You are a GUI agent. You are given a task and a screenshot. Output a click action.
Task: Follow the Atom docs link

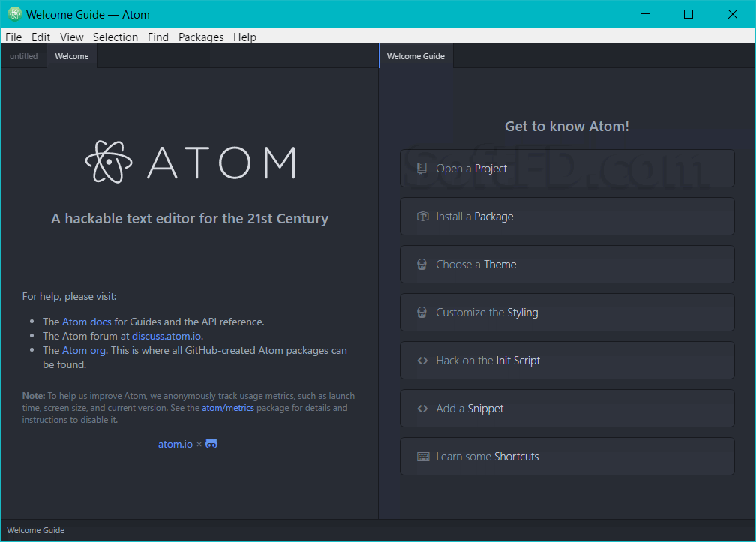[87, 322]
